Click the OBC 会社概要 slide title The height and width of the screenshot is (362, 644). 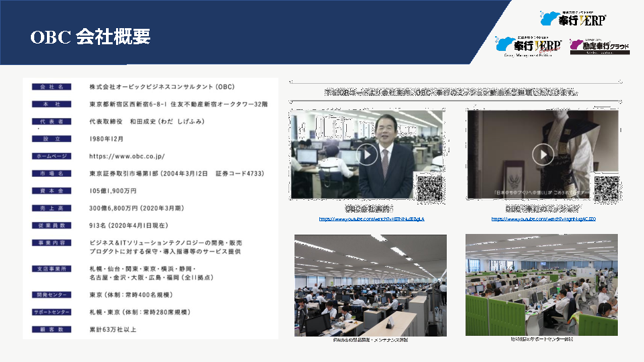point(90,38)
